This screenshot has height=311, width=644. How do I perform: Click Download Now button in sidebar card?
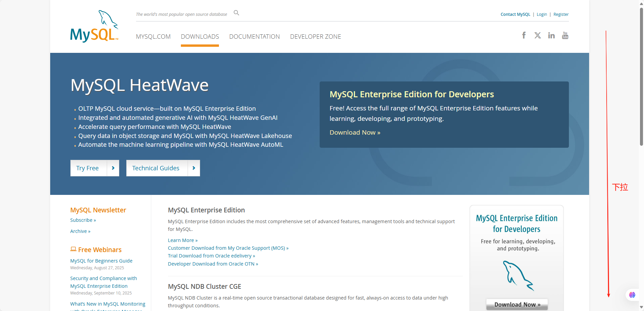[x=517, y=305]
